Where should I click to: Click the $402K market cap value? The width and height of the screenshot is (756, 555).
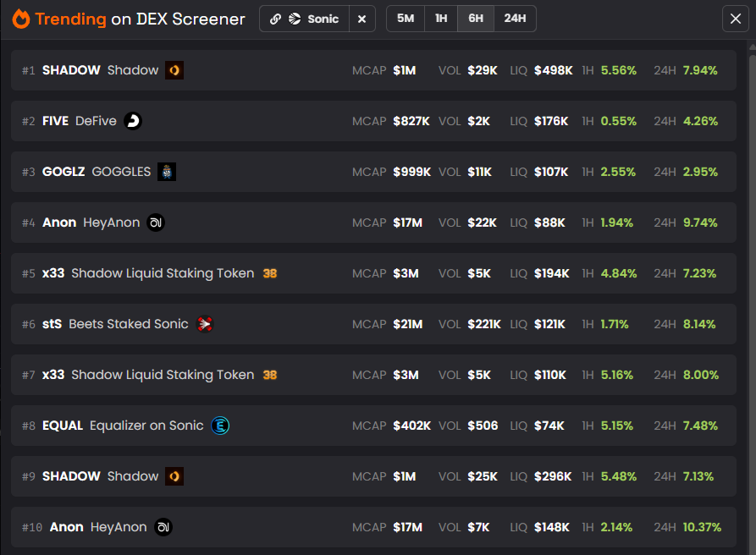411,426
